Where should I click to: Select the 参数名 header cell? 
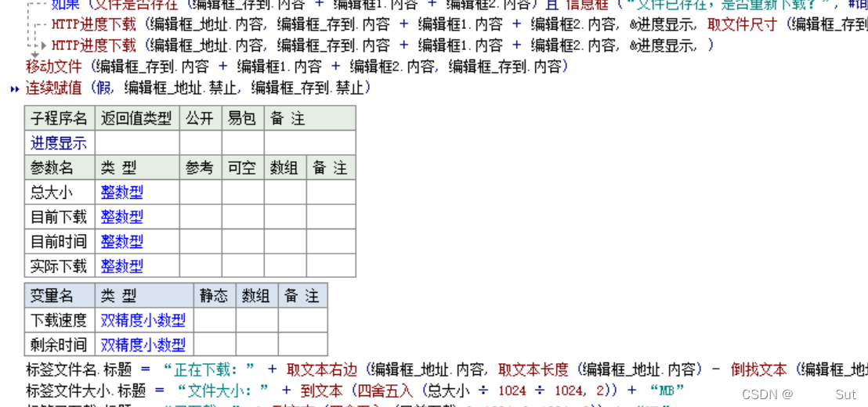pos(60,167)
